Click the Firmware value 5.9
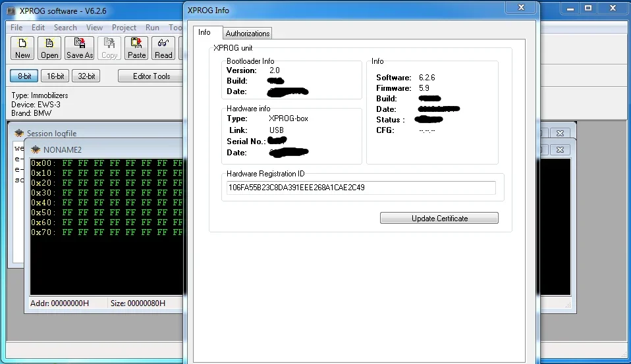This screenshot has width=631, height=364. click(x=424, y=88)
